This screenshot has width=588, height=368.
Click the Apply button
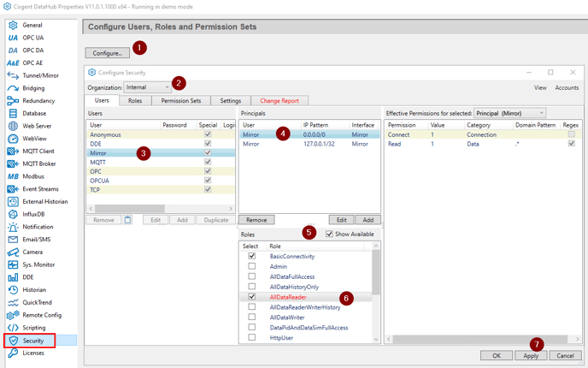(530, 355)
